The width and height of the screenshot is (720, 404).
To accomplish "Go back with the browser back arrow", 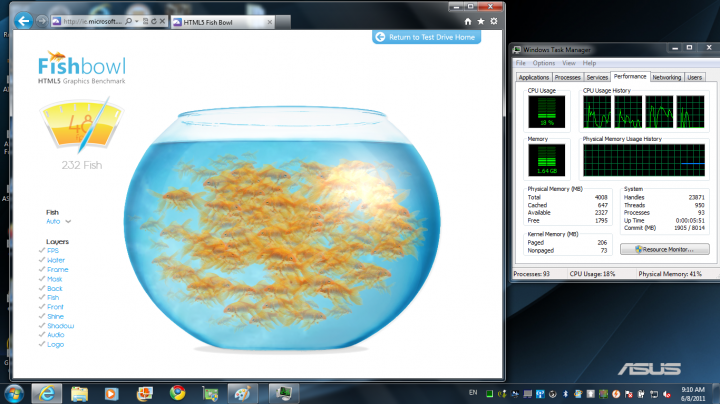I will pos(23,21).
